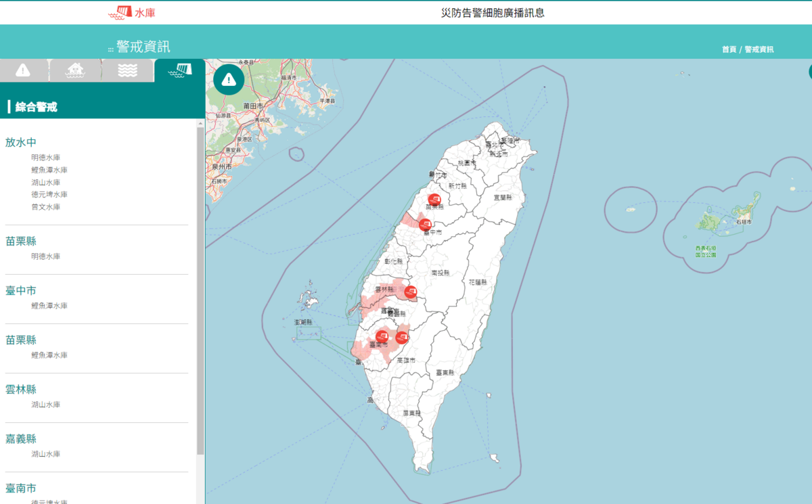The height and width of the screenshot is (504, 812).
Task: Click the 臺南市 heading in sidebar
Action: point(21,488)
